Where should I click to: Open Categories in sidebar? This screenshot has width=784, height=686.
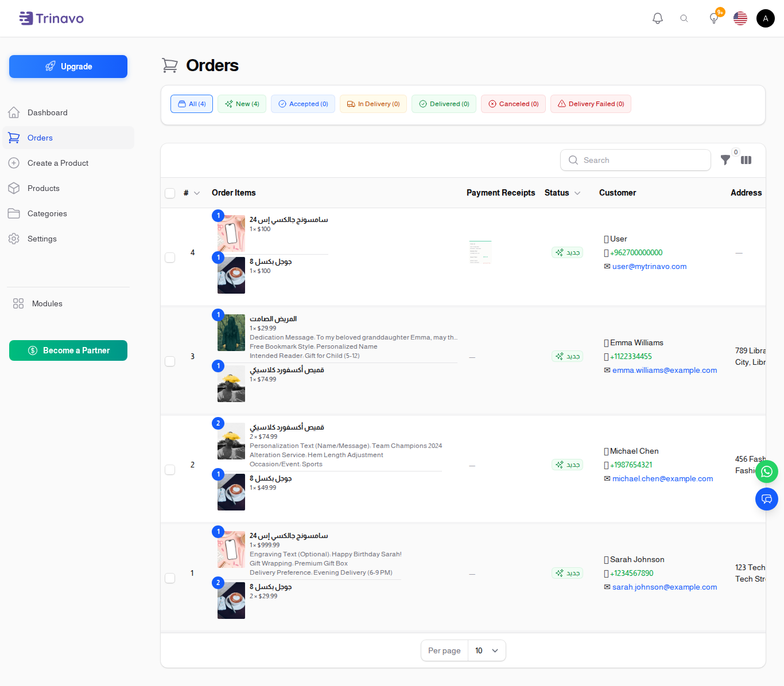pos(68,213)
